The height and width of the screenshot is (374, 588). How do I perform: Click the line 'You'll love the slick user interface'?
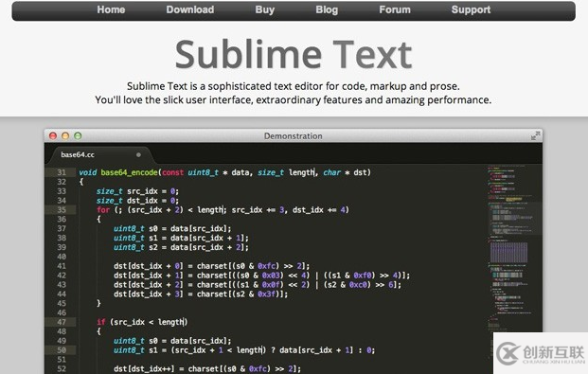click(294, 100)
